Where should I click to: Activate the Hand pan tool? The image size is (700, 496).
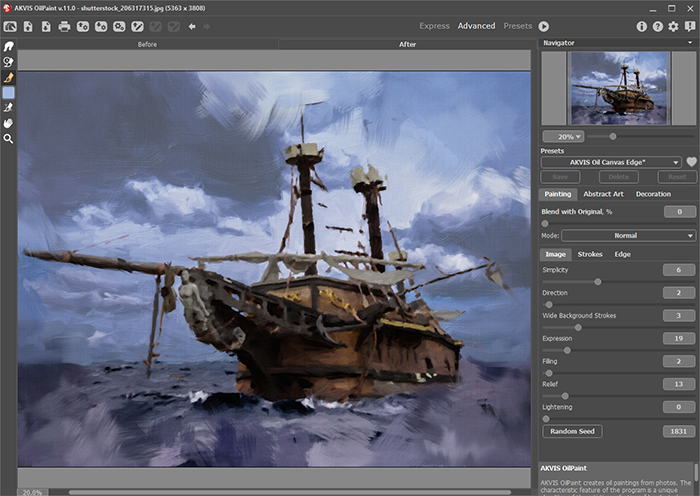click(x=8, y=123)
